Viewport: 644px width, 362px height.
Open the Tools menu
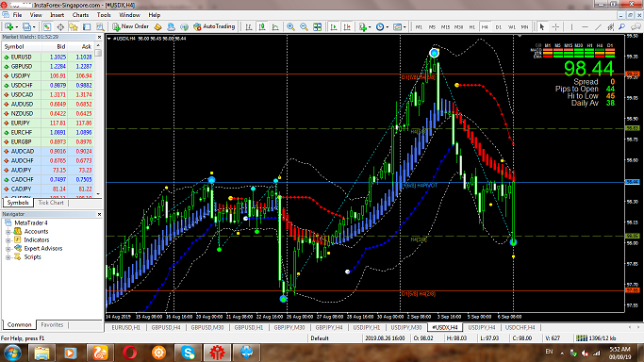pyautogui.click(x=104, y=15)
